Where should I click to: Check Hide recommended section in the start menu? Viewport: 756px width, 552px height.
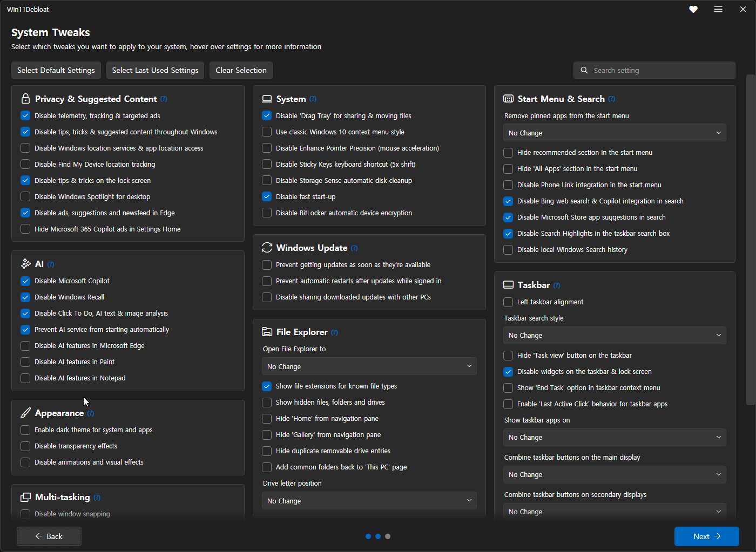508,152
